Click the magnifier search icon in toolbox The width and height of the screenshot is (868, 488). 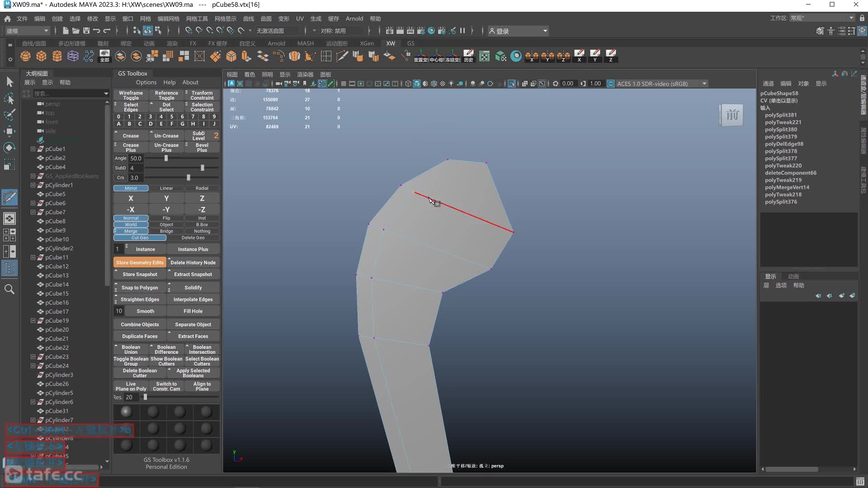[9, 289]
